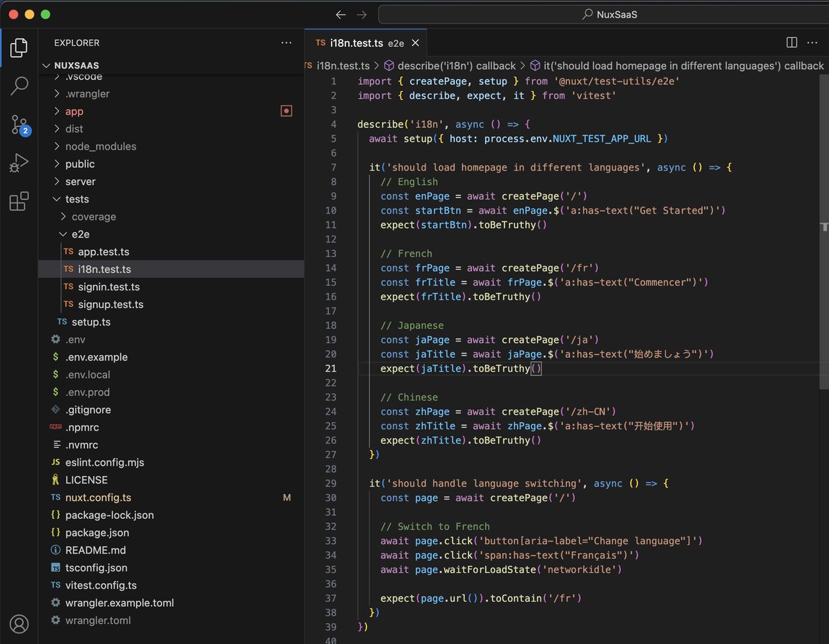The image size is (829, 644).
Task: Open the Accounts icon at bottom
Action: pyautogui.click(x=19, y=624)
